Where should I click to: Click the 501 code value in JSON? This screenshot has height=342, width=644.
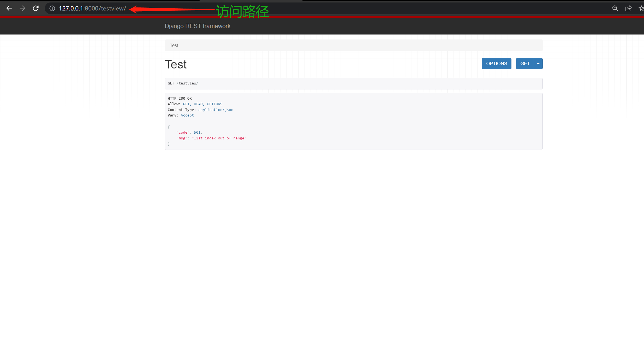197,132
